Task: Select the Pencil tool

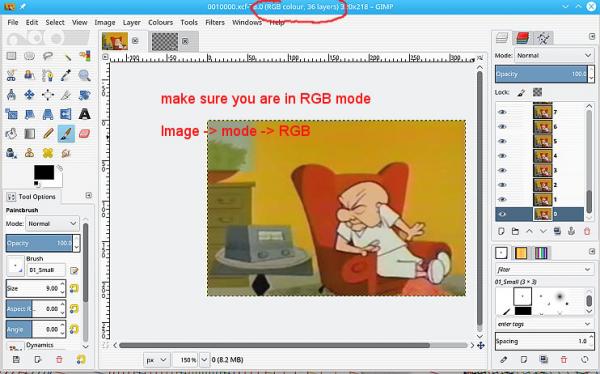Action: [48, 134]
